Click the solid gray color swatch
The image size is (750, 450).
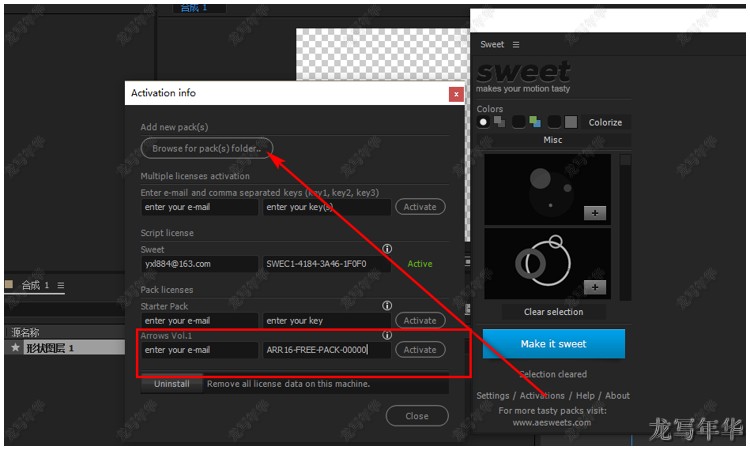click(x=571, y=122)
